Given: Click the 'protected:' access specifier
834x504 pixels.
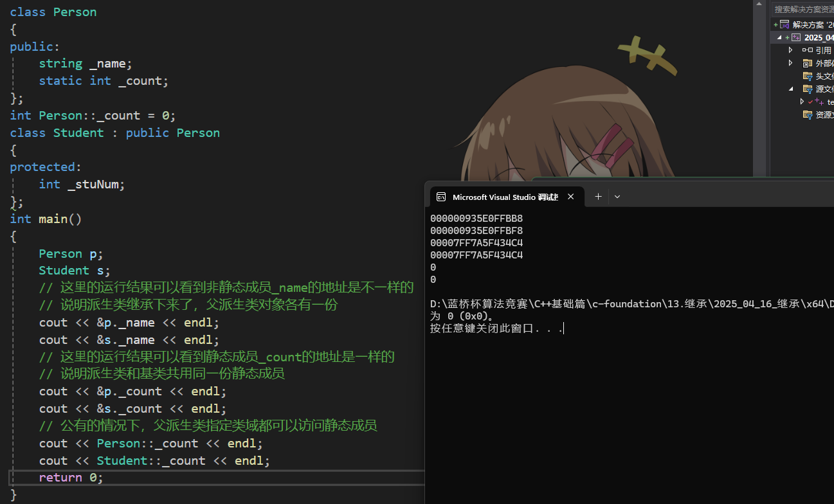Looking at the screenshot, I should point(46,167).
